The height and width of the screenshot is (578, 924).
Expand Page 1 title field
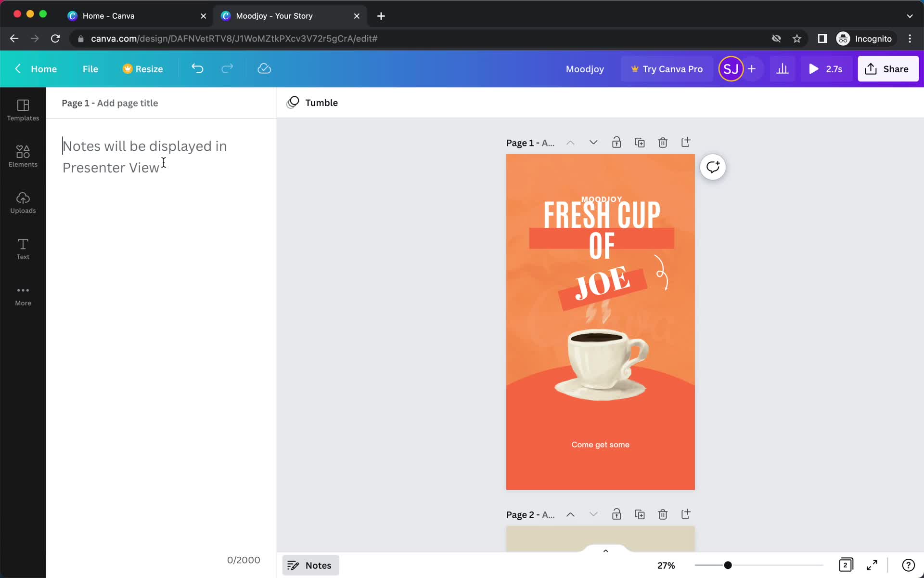(x=531, y=142)
